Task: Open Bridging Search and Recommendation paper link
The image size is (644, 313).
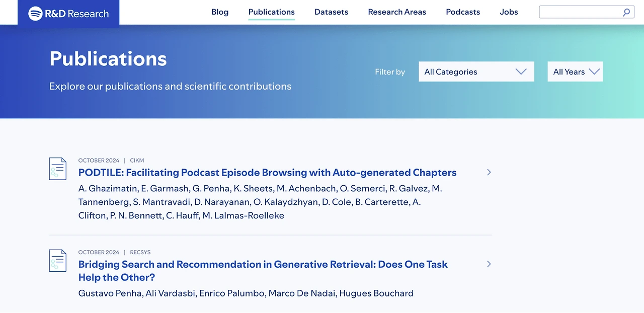Action: point(263,271)
